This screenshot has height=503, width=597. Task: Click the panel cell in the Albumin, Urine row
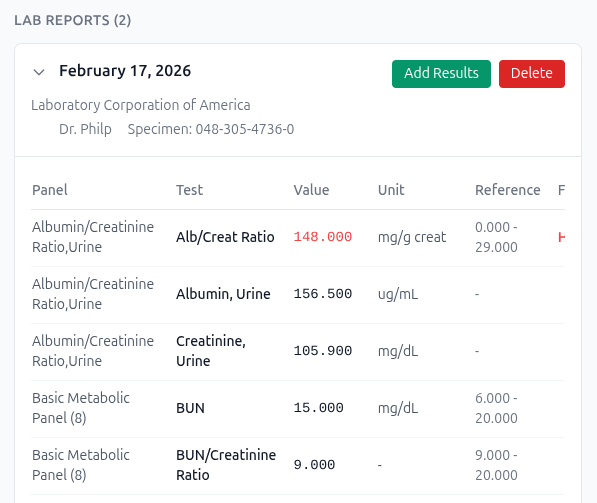[93, 294]
